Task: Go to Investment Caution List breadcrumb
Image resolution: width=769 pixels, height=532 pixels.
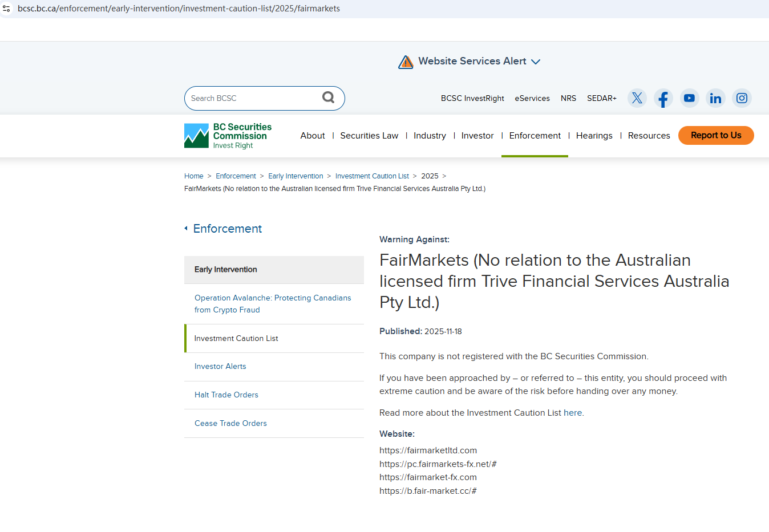Action: click(x=372, y=176)
